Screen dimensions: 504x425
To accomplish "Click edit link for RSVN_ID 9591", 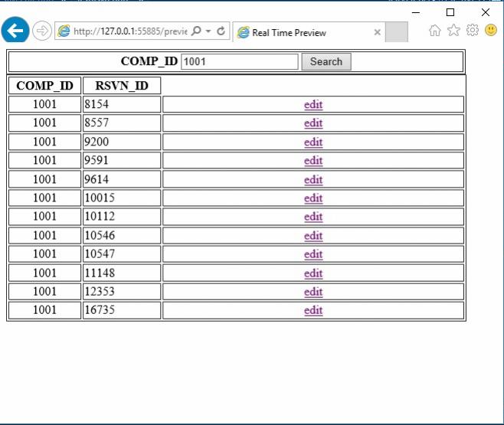I will [313, 160].
